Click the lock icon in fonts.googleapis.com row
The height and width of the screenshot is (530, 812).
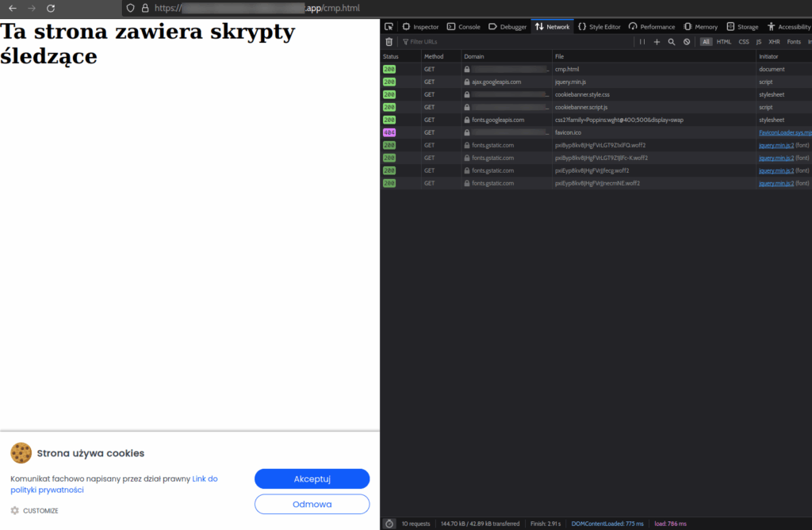pyautogui.click(x=467, y=120)
